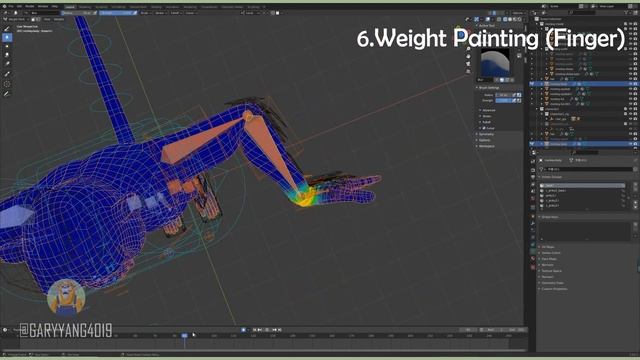Viewport: 640px width, 360px height.
Task: Open Cursor dropdown in tool header
Action: coord(191,13)
